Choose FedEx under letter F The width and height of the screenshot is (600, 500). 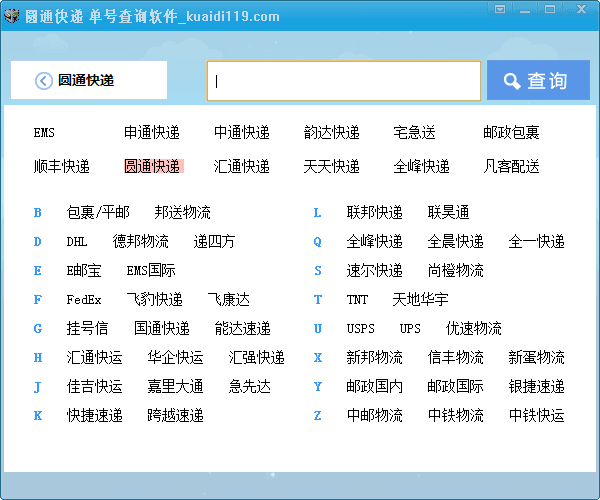coord(84,300)
